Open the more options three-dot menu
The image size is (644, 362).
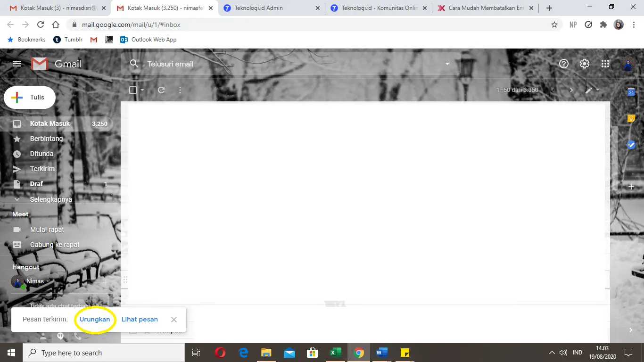click(x=180, y=90)
